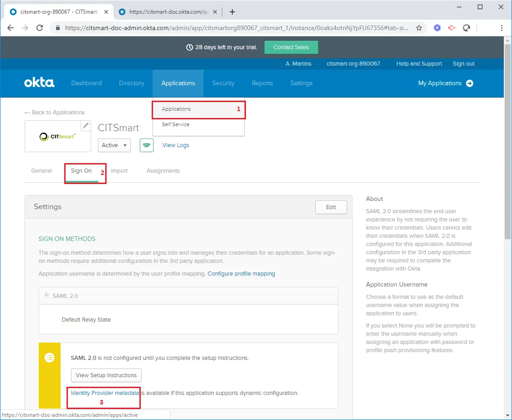
Task: Click the About sidebar heading
Action: click(x=374, y=199)
